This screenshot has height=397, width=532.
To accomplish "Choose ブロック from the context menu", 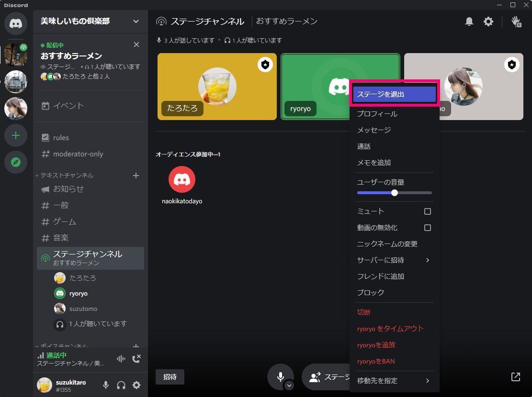I will coord(394,292).
